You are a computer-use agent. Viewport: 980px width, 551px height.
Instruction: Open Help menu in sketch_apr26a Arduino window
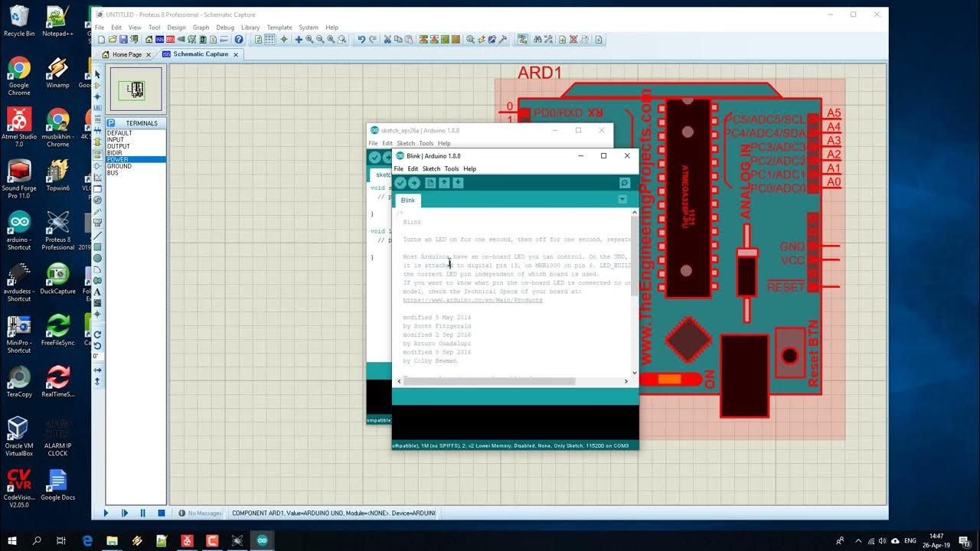click(x=444, y=143)
